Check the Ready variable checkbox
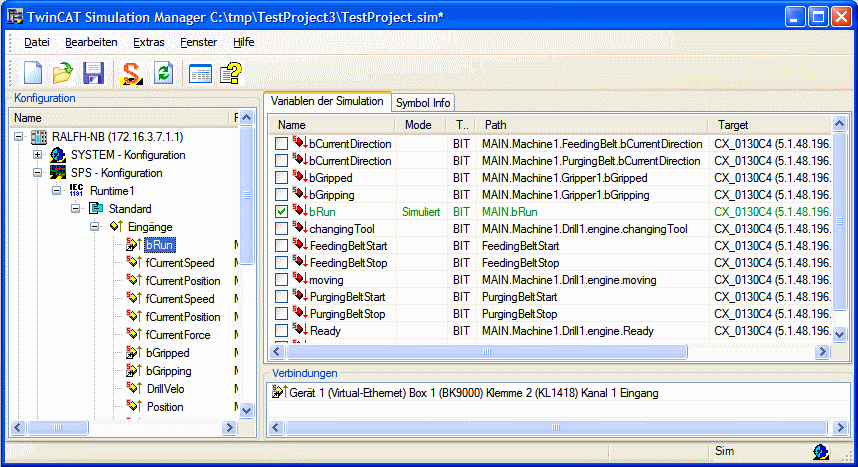 281,331
